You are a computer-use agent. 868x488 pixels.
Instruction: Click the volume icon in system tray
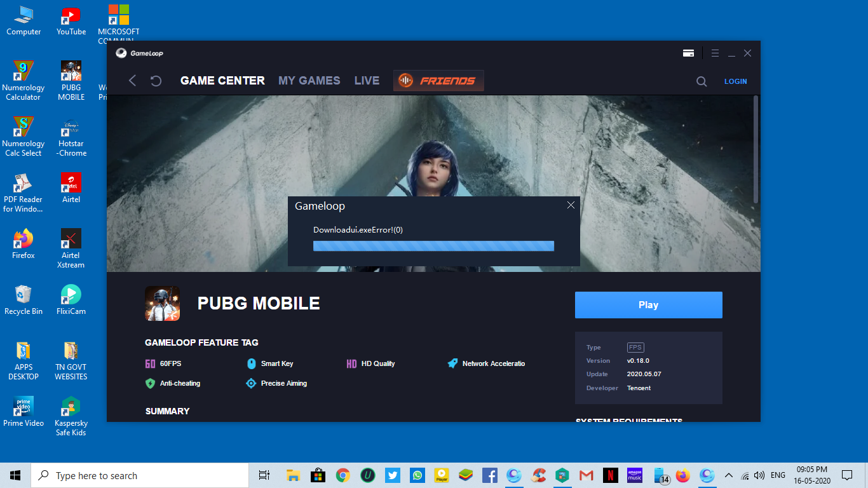[759, 475]
